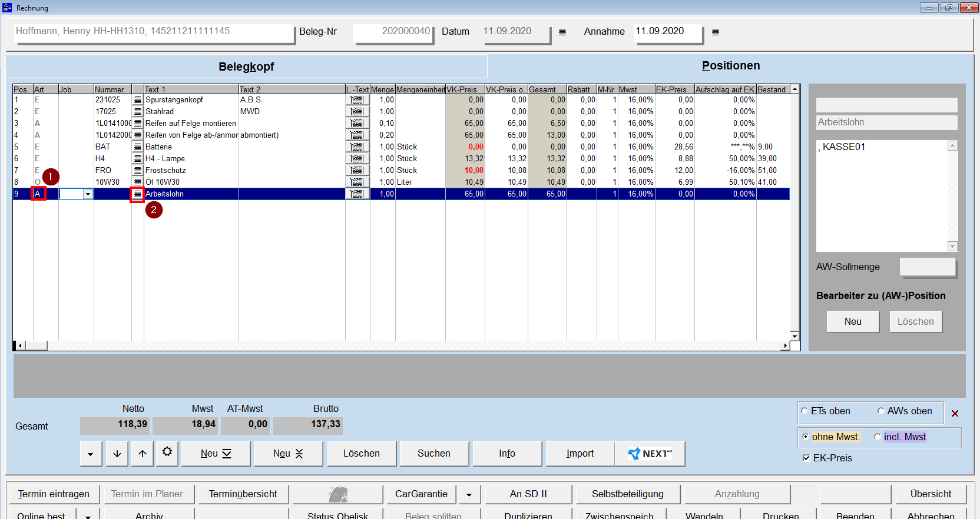Image resolution: width=980 pixels, height=519 pixels.
Task: Move position down with arrow button
Action: coord(117,454)
